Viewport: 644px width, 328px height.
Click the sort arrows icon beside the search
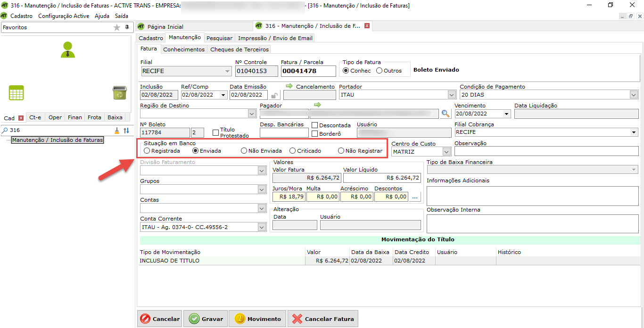[x=126, y=131]
